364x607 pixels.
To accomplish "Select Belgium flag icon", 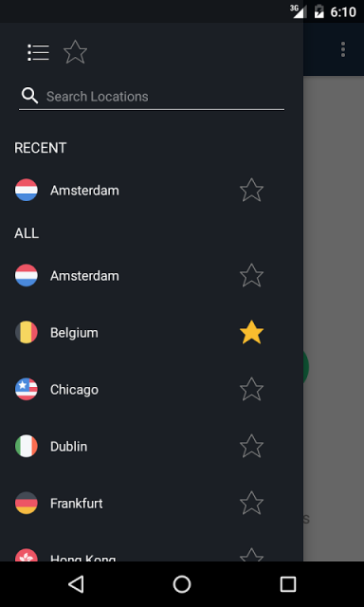I will 27,333.
